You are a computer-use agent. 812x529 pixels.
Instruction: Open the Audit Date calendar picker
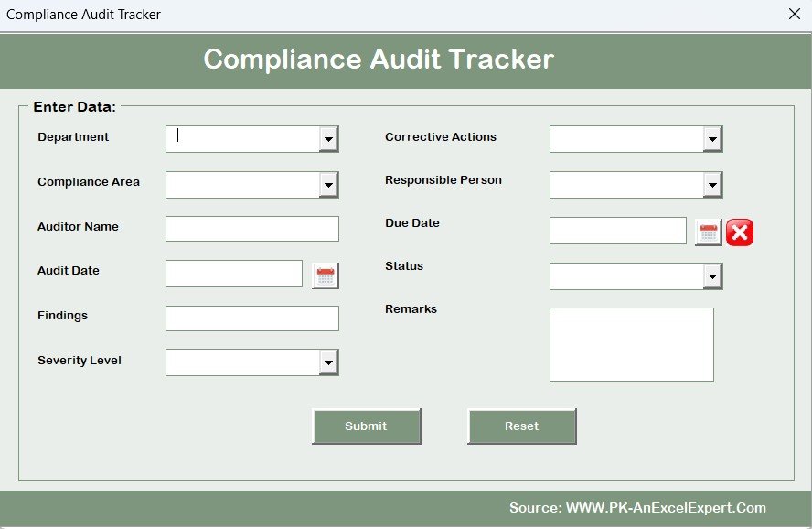326,275
